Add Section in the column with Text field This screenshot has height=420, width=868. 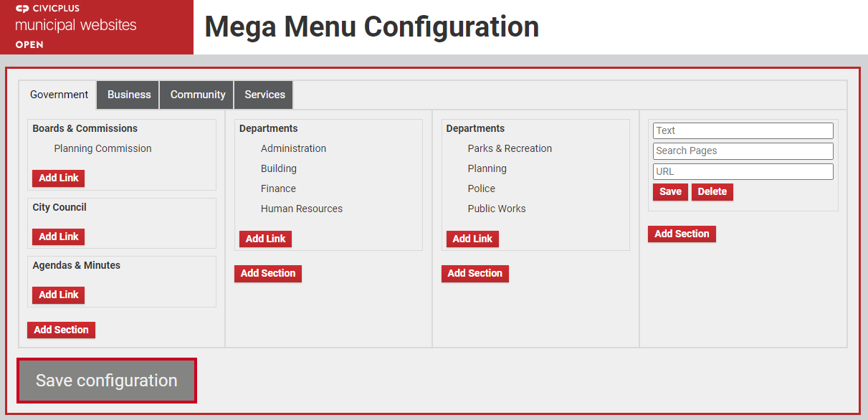682,234
